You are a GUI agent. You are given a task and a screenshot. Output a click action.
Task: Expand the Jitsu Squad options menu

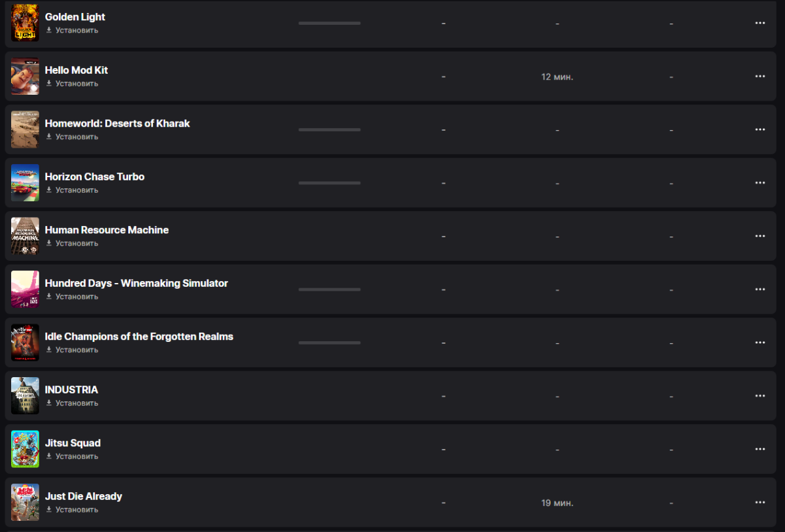(759, 449)
